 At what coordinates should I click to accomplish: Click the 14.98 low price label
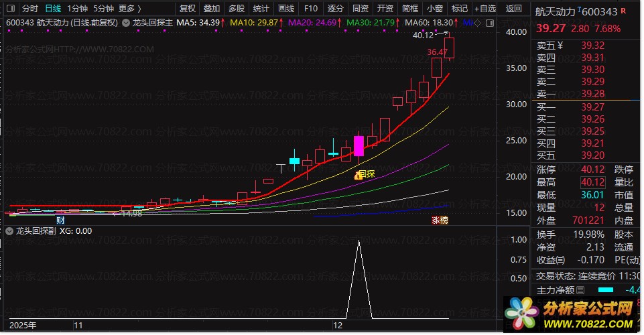[132, 214]
